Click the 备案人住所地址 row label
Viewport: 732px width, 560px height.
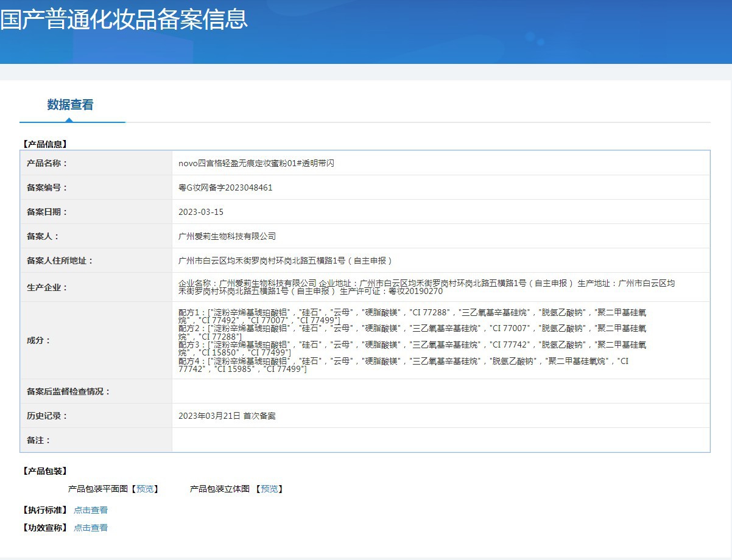click(60, 261)
